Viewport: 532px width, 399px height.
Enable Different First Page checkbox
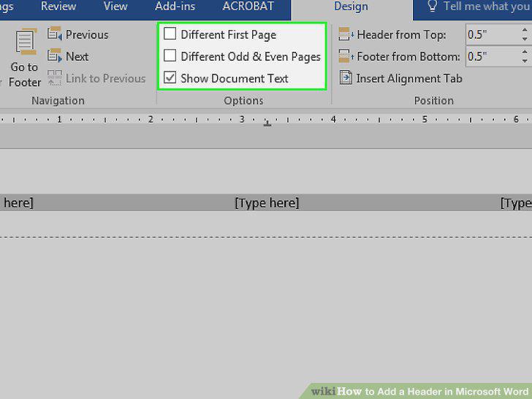[x=170, y=34]
